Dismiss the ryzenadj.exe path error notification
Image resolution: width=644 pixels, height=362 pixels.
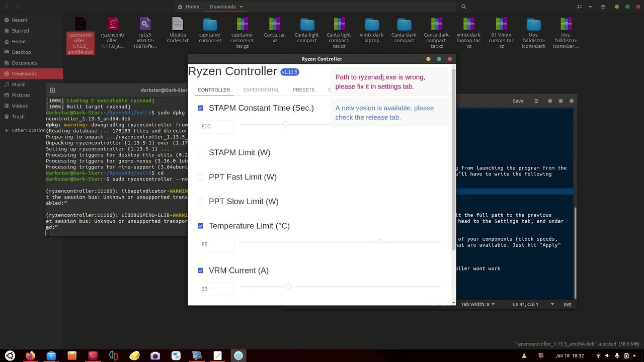[x=389, y=82]
